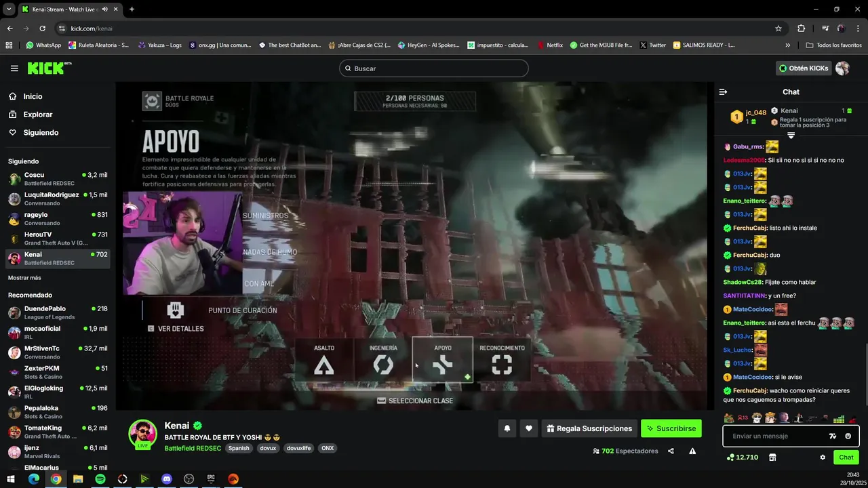Click the dovux tag
The image size is (868, 488).
pos(268,448)
